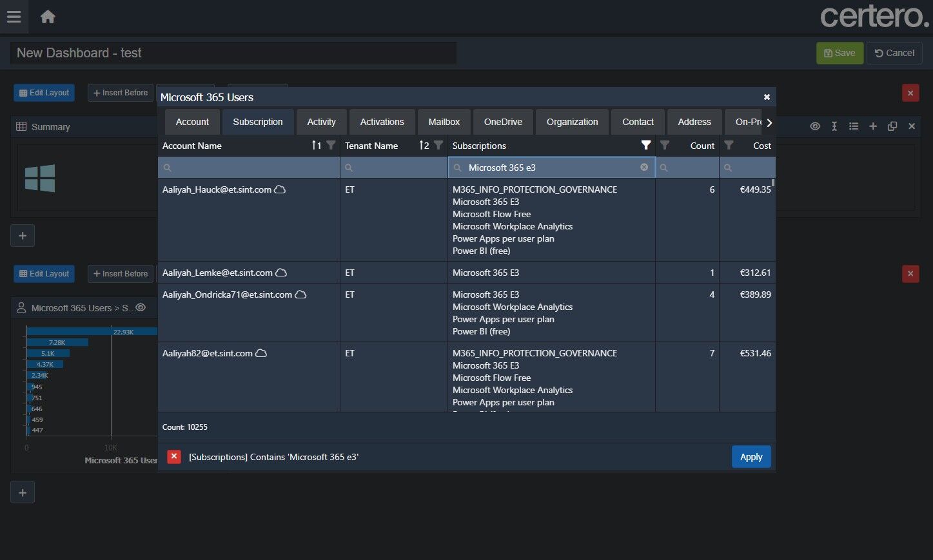
Task: Click the plus icon in Summary panel header
Action: pos(873,126)
